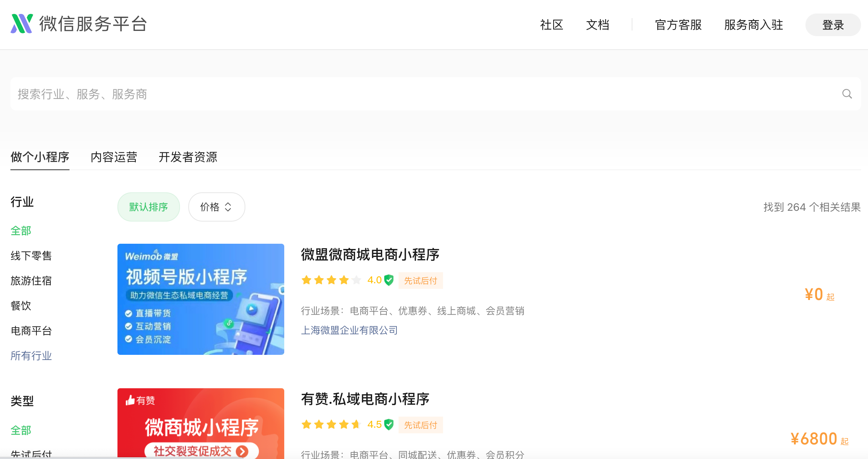
Task: Select 全部 under 行业 filter
Action: pyautogui.click(x=21, y=231)
